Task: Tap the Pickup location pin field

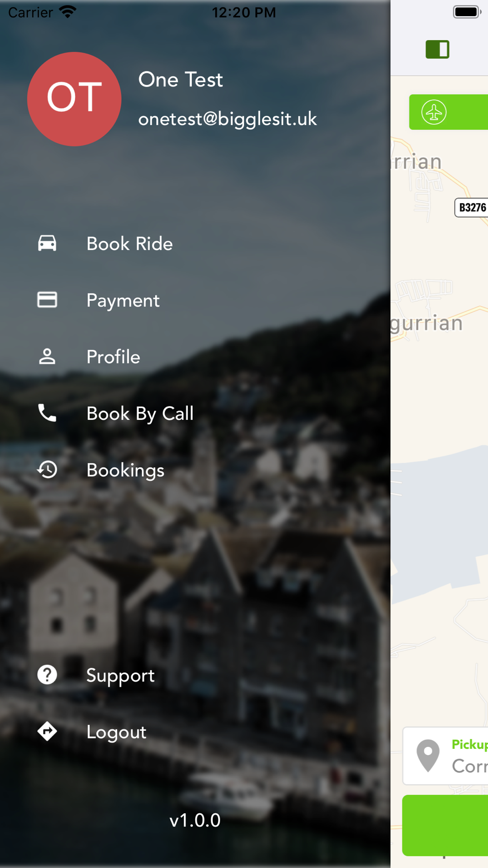Action: click(445, 756)
